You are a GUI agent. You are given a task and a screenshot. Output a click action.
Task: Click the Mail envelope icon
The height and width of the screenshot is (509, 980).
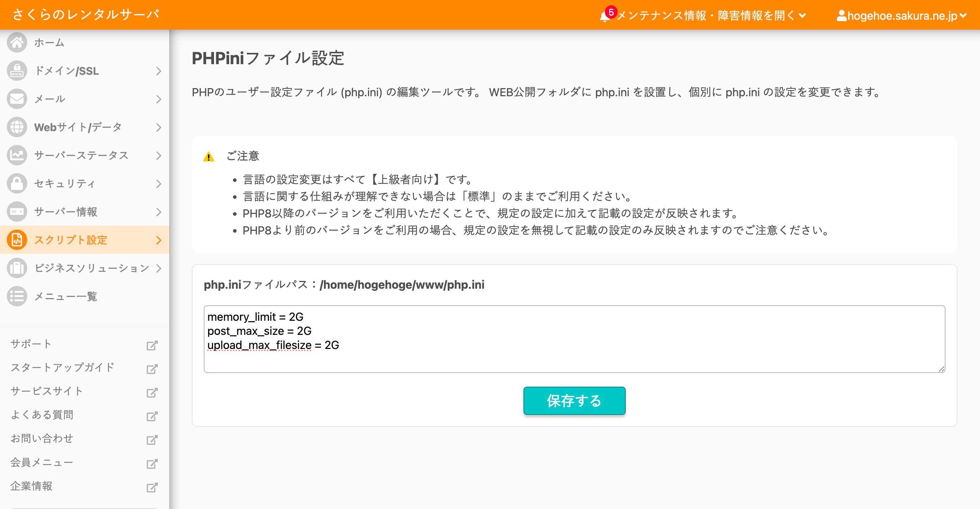(17, 99)
